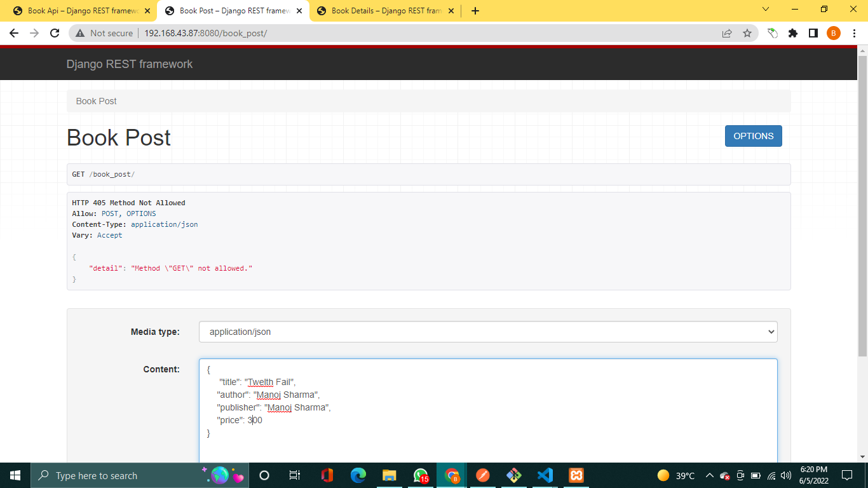Click the "detail" error message line
868x488 pixels.
click(170, 268)
